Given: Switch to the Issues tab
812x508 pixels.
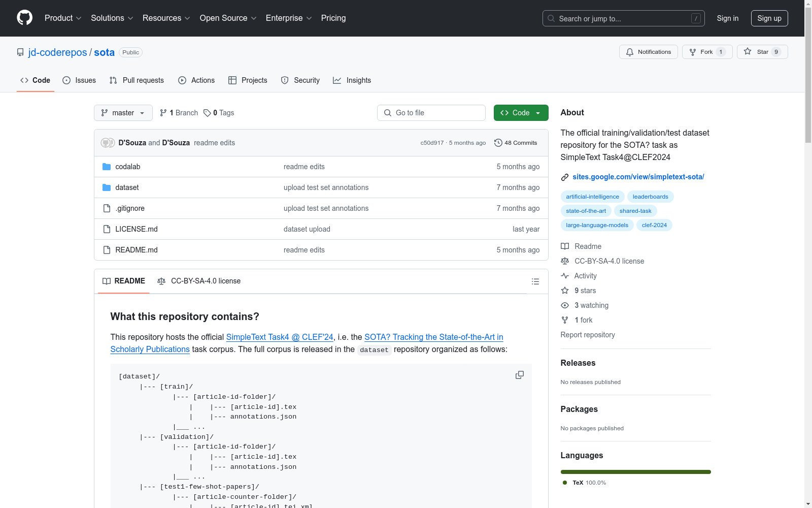Looking at the screenshot, I should (79, 80).
